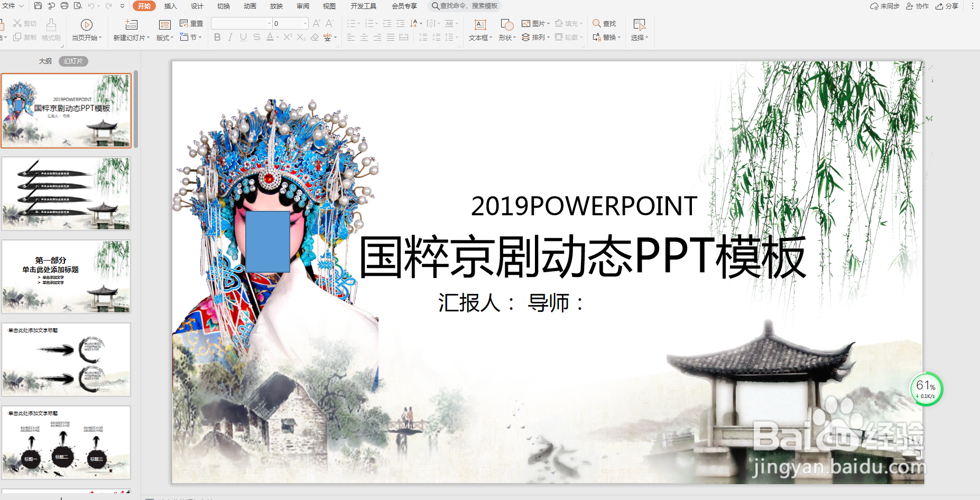Image resolution: width=980 pixels, height=500 pixels.
Task: Toggle Strikethrough formatting
Action: point(256,37)
